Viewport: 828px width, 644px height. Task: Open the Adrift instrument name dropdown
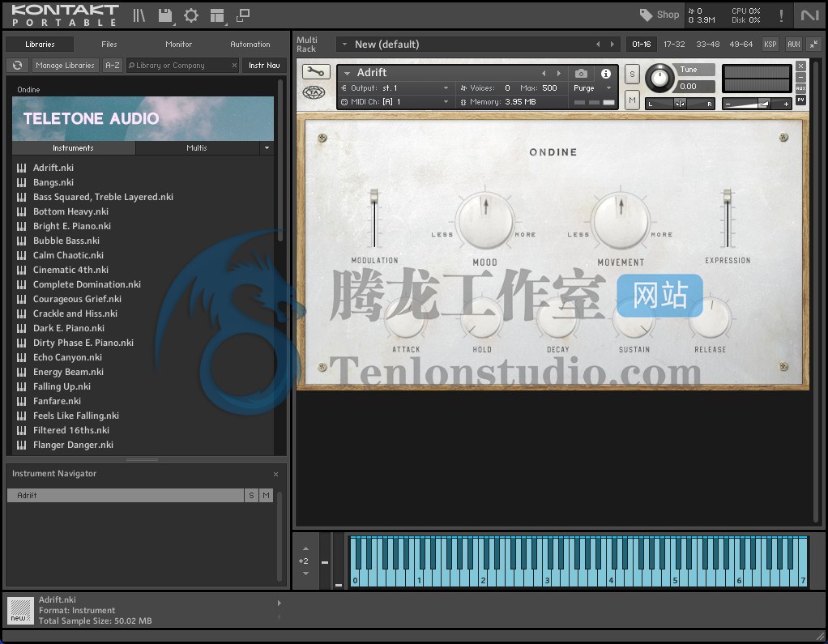pyautogui.click(x=347, y=73)
